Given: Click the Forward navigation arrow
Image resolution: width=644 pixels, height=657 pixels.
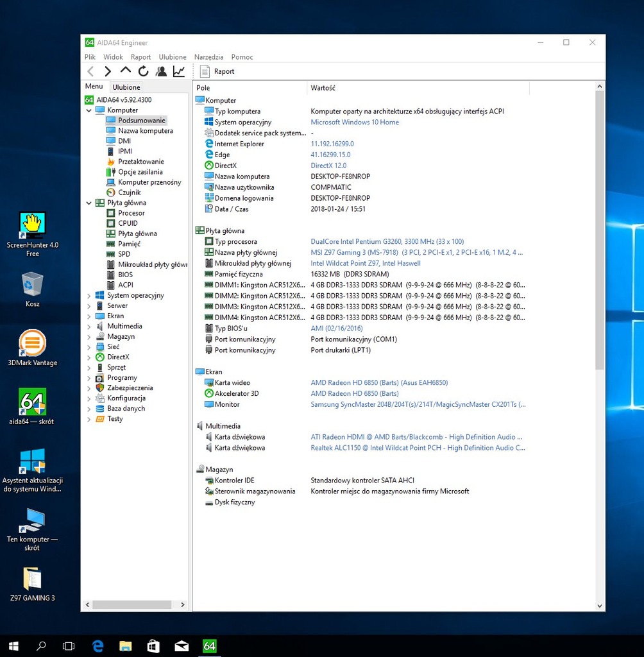Looking at the screenshot, I should pyautogui.click(x=108, y=71).
